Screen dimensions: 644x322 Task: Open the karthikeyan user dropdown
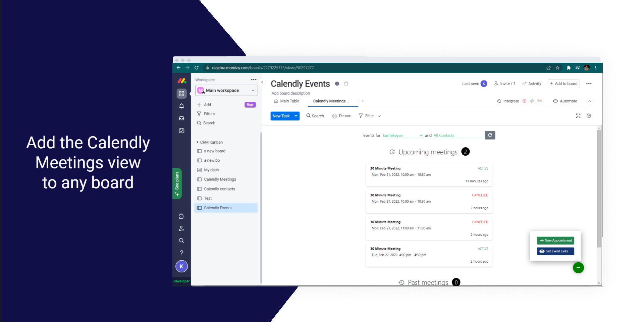pos(402,136)
